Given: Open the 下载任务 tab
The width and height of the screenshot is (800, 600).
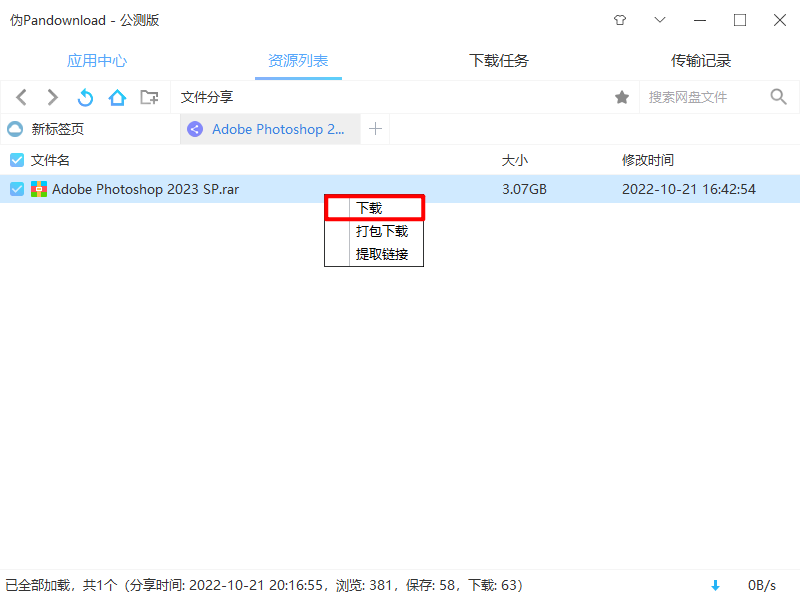Looking at the screenshot, I should coord(499,61).
